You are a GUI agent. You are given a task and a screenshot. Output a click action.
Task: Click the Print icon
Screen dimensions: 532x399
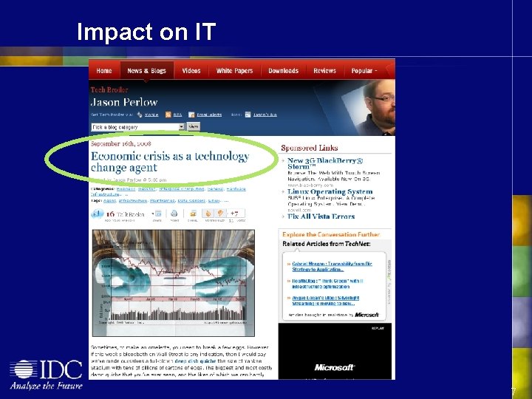click(x=174, y=214)
